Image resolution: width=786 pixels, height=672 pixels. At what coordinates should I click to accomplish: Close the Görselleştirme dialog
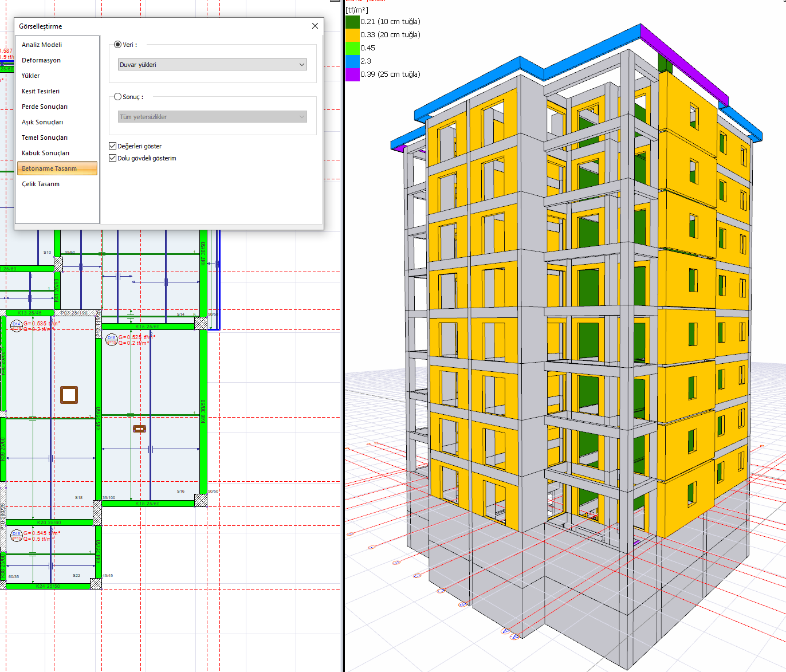[x=315, y=26]
